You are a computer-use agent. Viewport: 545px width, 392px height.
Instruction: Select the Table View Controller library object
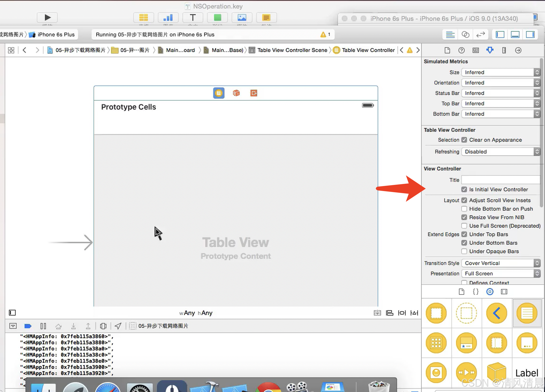click(x=527, y=313)
